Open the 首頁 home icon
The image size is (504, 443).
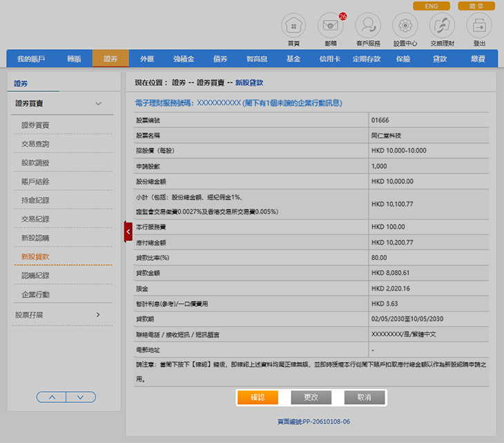[x=293, y=26]
